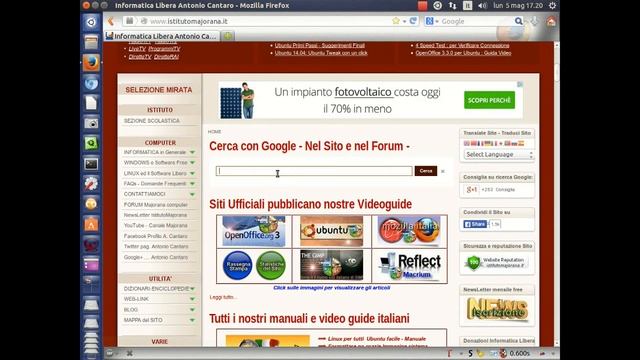Viewport: 640px width, 360px height.
Task: Launch the camera screenshot app in dock
Action: pos(91,123)
